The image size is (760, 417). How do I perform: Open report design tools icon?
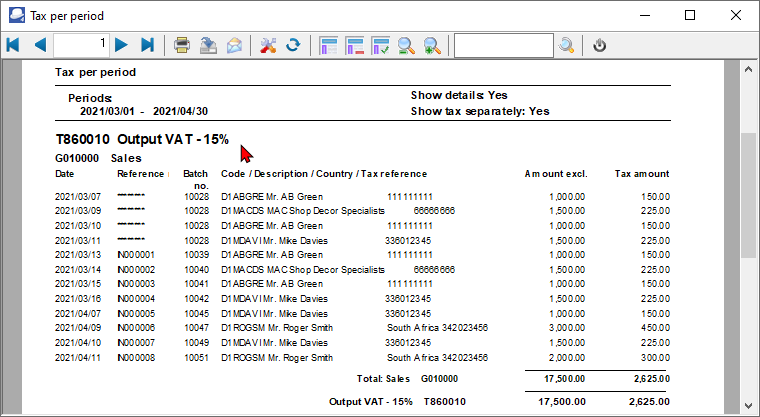[268, 45]
